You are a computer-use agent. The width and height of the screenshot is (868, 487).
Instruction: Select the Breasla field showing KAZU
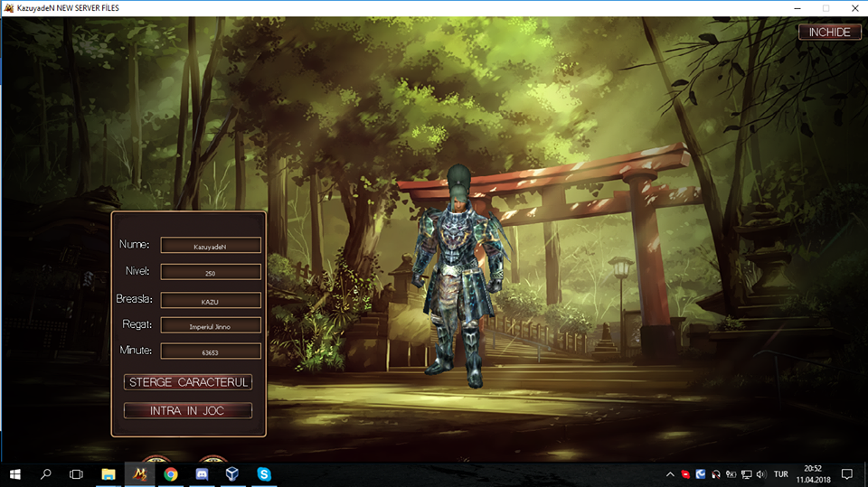click(x=211, y=301)
